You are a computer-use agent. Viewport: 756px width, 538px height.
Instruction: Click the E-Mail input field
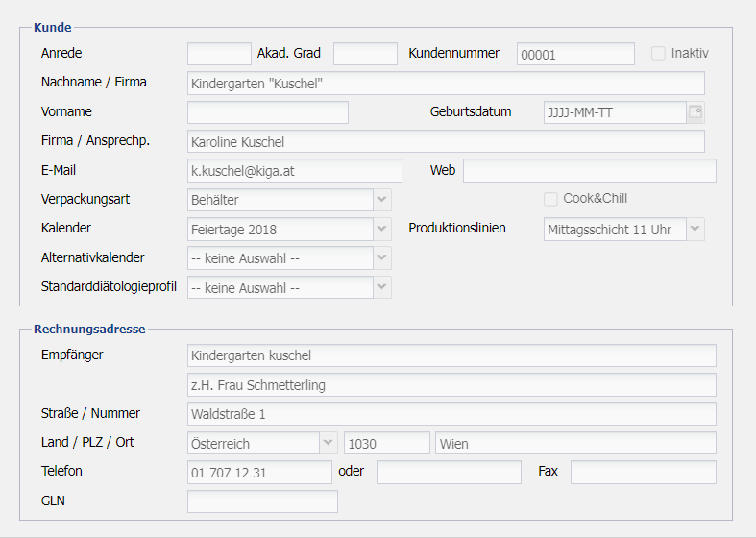(x=295, y=170)
